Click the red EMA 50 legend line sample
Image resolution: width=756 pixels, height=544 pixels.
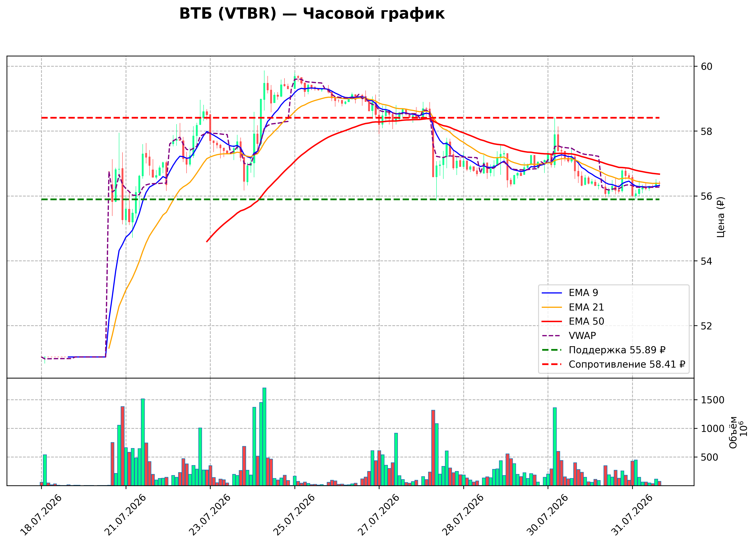(552, 322)
